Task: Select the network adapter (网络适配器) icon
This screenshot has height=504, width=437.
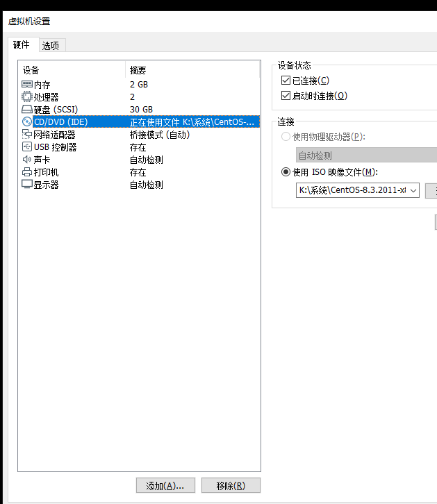Action: 27,134
